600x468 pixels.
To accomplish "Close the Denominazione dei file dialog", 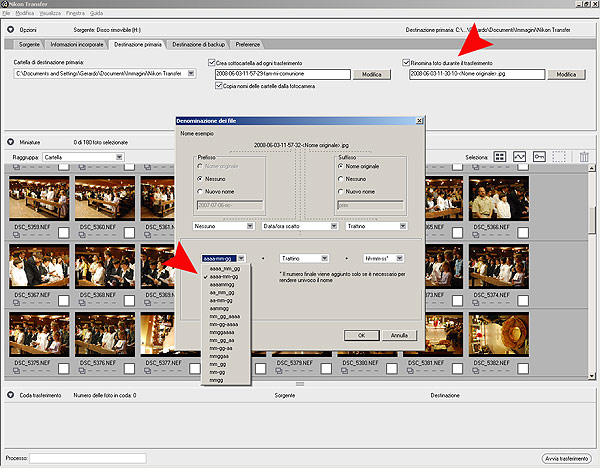I will (419, 121).
